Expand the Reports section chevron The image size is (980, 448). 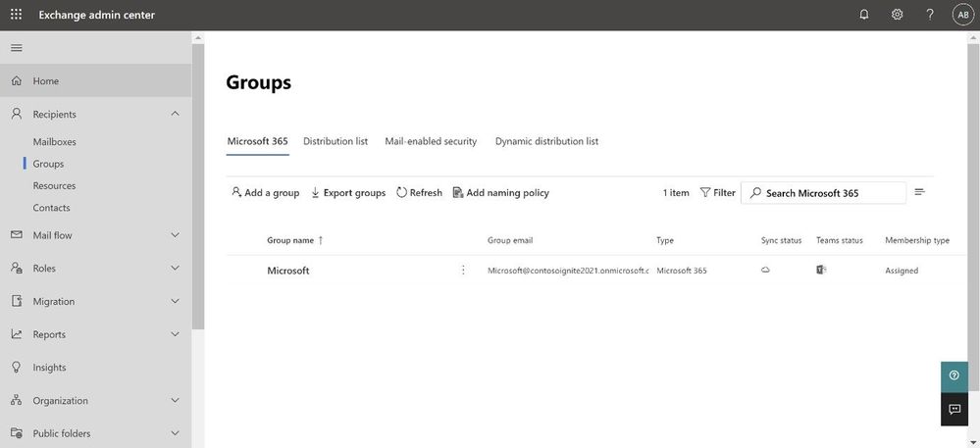click(175, 333)
